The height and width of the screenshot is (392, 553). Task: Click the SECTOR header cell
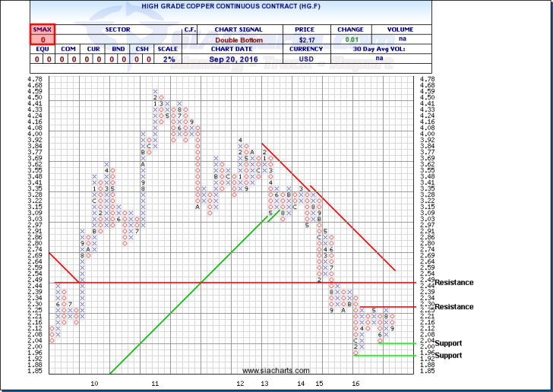point(118,30)
